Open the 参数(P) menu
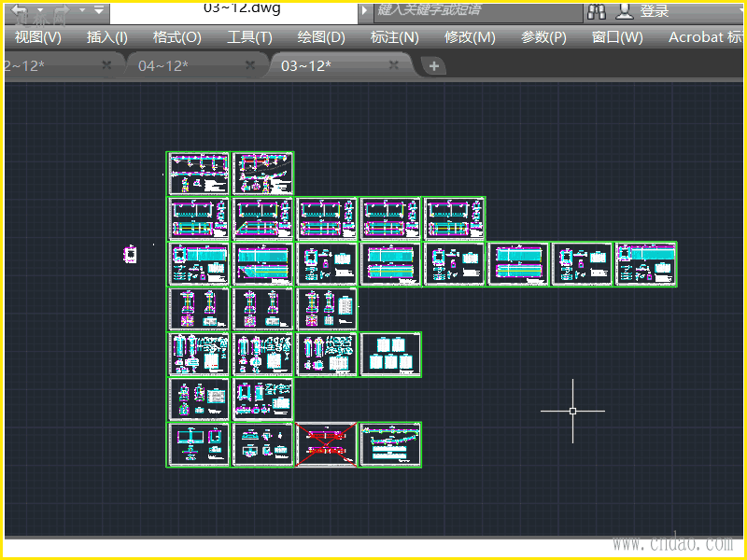 (543, 37)
